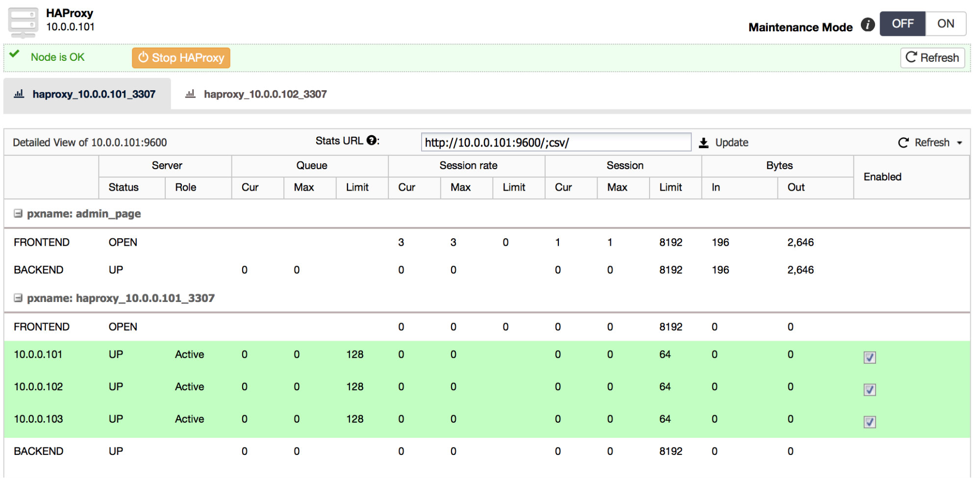
Task: Uncheck Enabled box for server 10.0.0.103
Action: click(x=870, y=422)
